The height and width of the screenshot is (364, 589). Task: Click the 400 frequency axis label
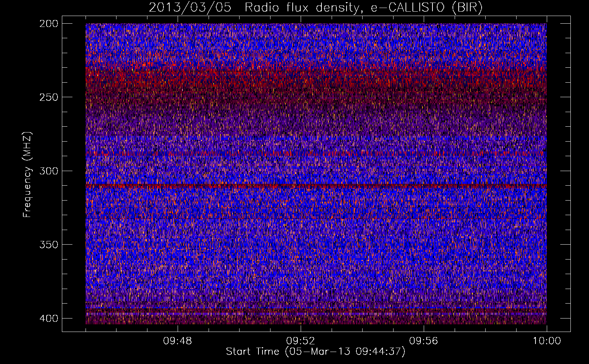point(48,318)
